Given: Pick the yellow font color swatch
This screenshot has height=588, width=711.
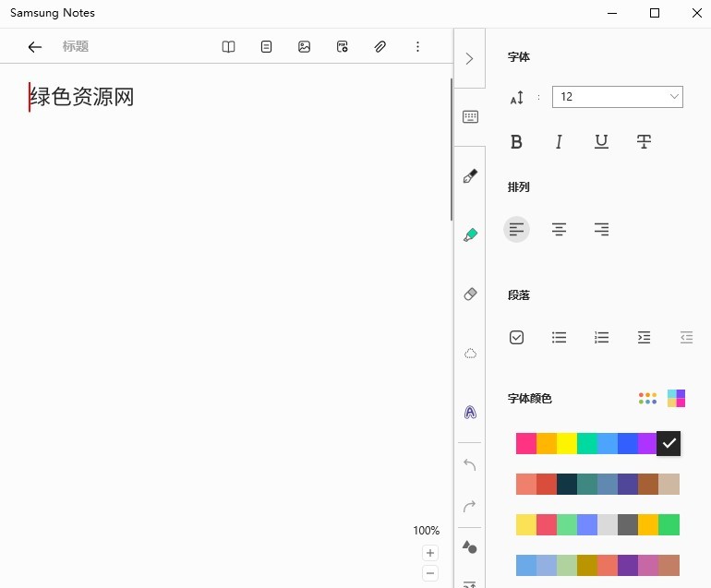Looking at the screenshot, I should coord(567,443).
